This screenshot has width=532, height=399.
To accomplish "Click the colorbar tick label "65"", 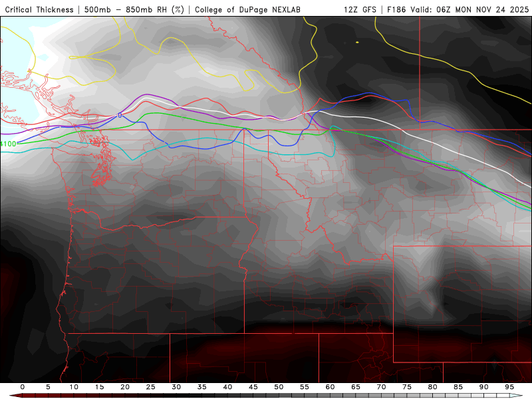I will point(356,387).
